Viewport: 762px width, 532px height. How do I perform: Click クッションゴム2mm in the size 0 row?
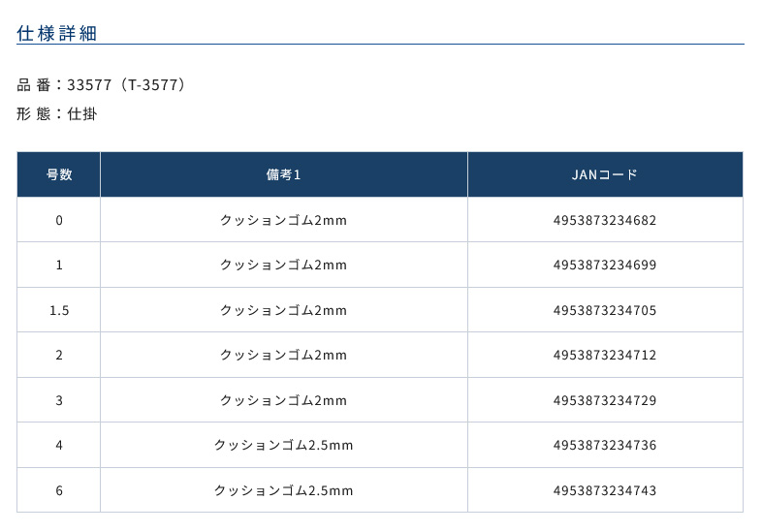point(284,220)
